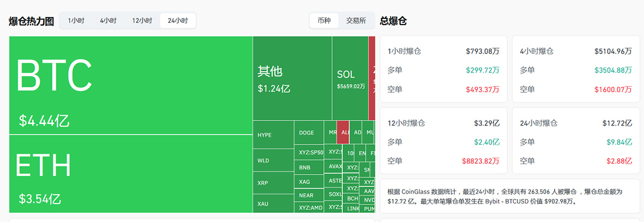Select the XAU heatmap cell

click(273, 203)
